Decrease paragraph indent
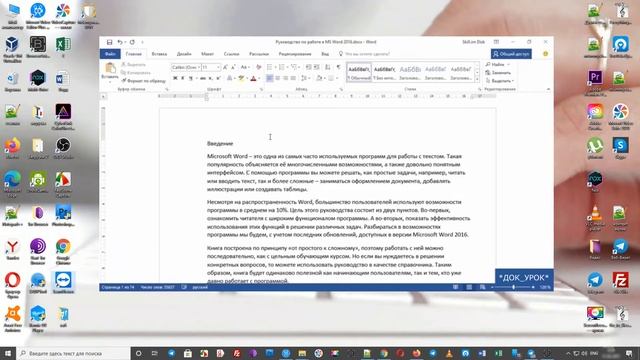Screen dimensions: 640x360 pyautogui.click(x=309, y=67)
